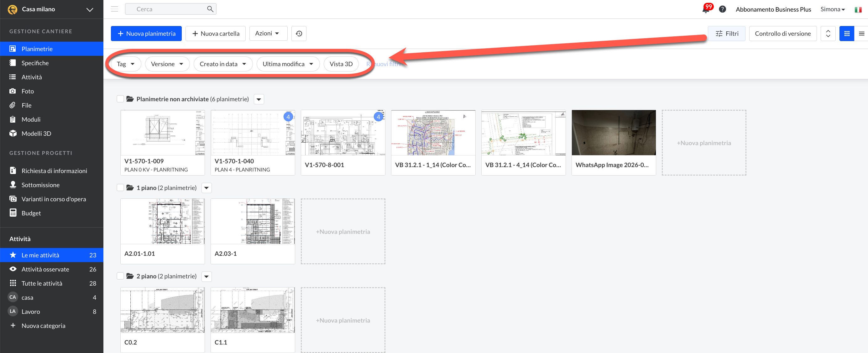Switch to grid view layout
868x353 pixels.
[x=846, y=33]
